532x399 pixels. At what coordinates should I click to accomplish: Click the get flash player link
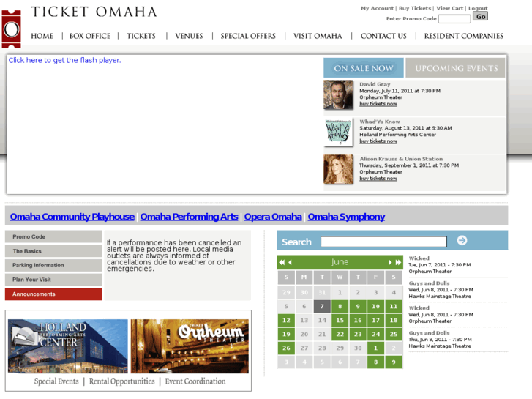(64, 60)
